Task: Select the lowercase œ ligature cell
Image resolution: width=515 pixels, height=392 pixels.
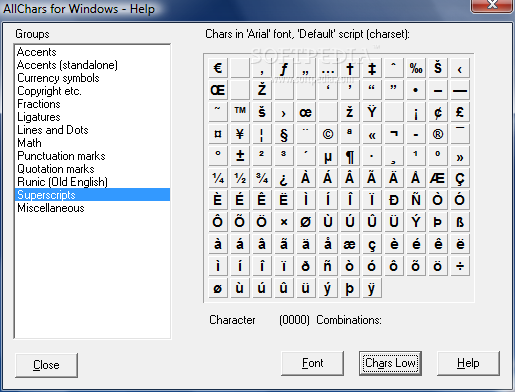Action: (x=306, y=112)
